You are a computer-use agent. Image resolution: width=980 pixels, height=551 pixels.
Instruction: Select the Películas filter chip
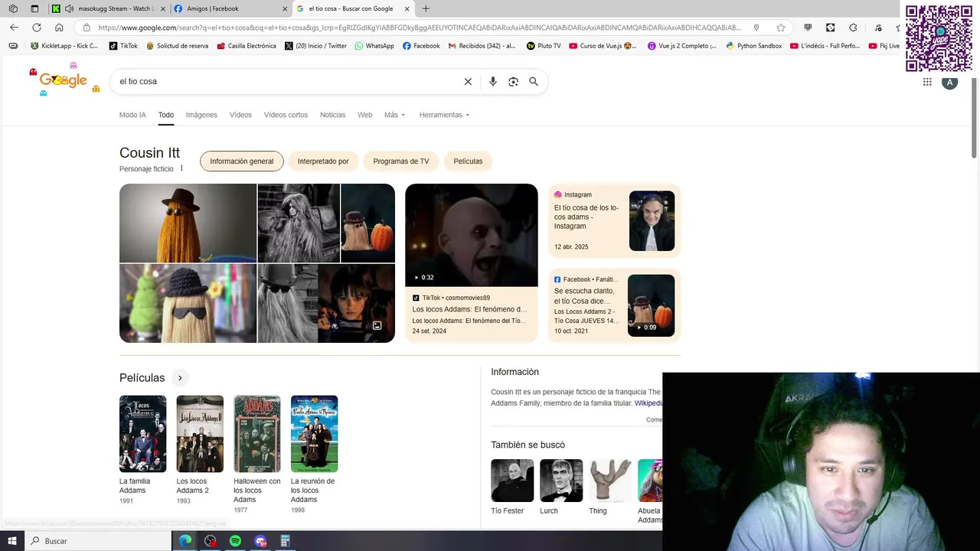pyautogui.click(x=468, y=161)
